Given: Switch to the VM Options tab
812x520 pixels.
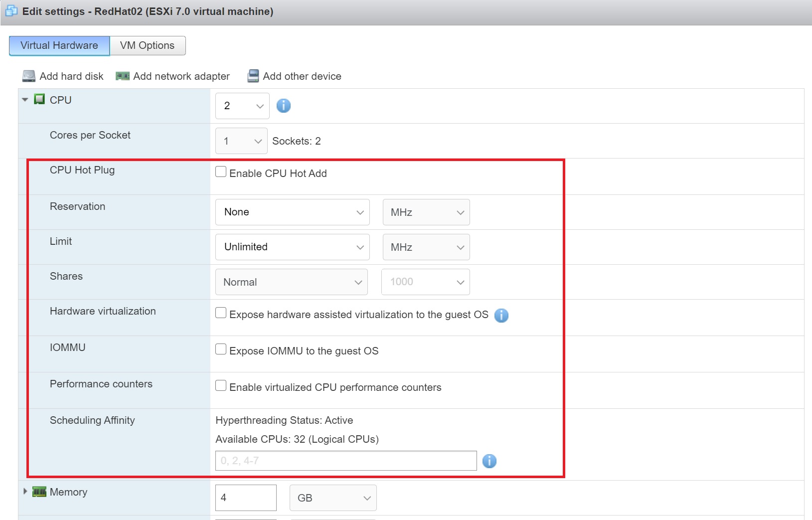Looking at the screenshot, I should pos(148,45).
